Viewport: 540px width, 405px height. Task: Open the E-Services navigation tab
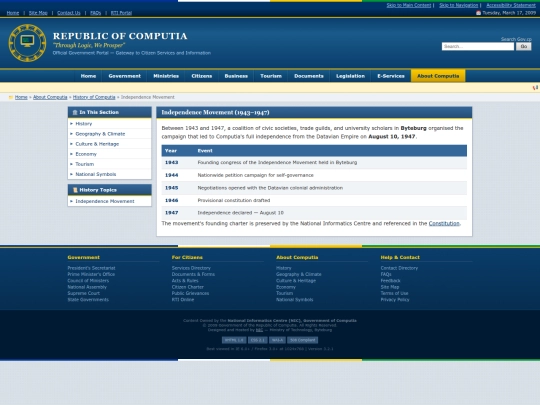tap(391, 76)
